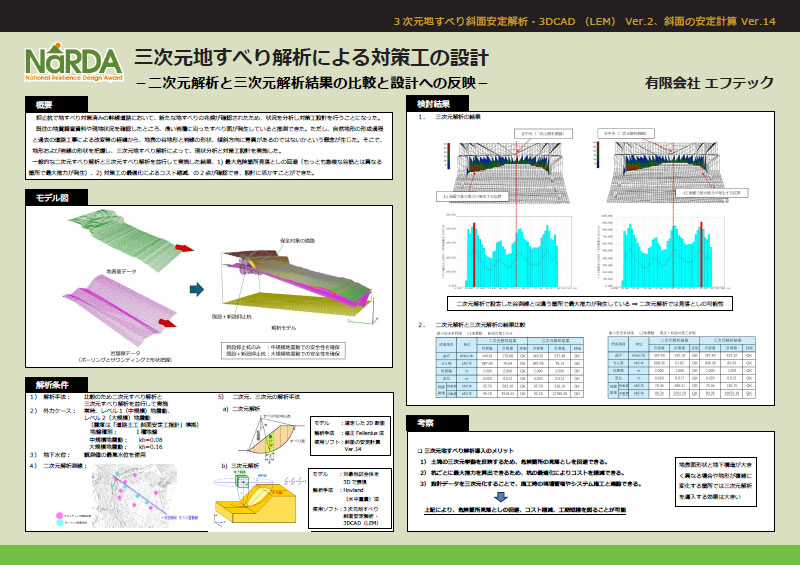This screenshot has height=565, width=800.
Task: Click the yellow 三次元解析 block diagram
Action: point(255,498)
